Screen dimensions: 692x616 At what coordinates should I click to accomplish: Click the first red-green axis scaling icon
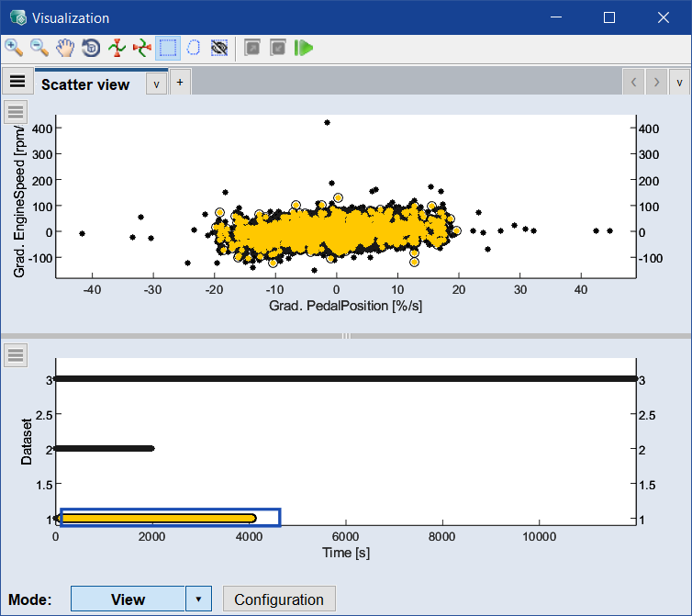[x=117, y=48]
